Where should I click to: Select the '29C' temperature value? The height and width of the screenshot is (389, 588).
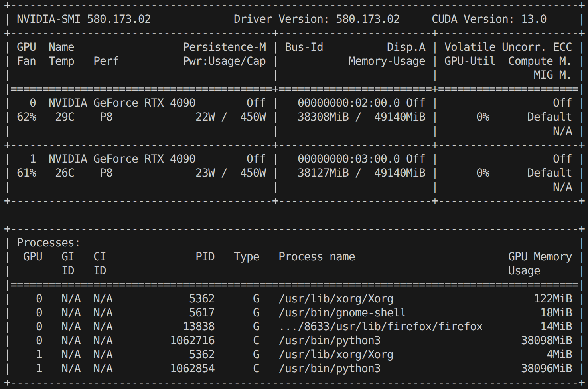[65, 117]
